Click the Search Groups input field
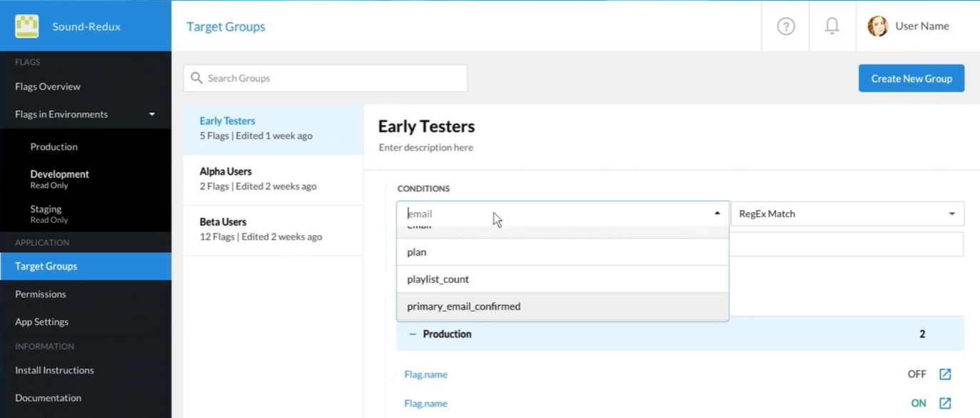Screen dimensions: 980x418 (332, 79)
